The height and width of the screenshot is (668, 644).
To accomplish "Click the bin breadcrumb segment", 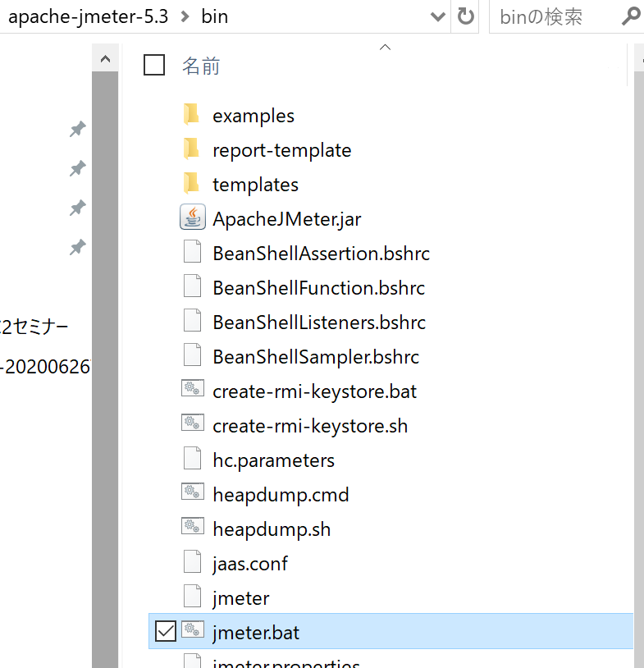I will pos(215,17).
